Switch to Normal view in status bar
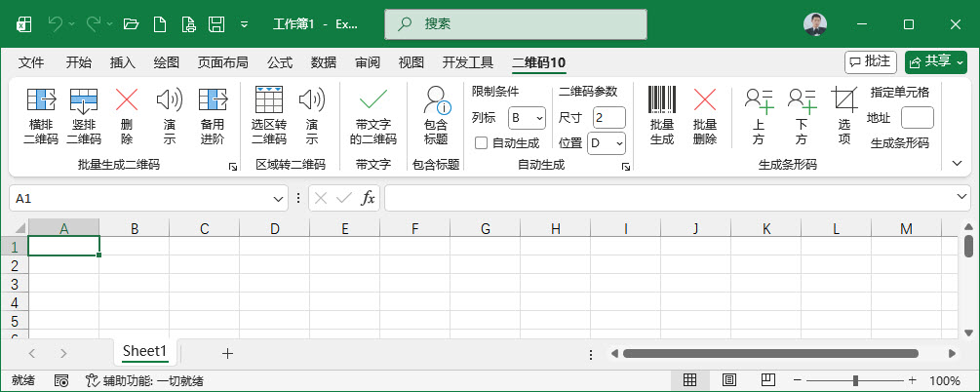This screenshot has width=980, height=392. [x=689, y=380]
